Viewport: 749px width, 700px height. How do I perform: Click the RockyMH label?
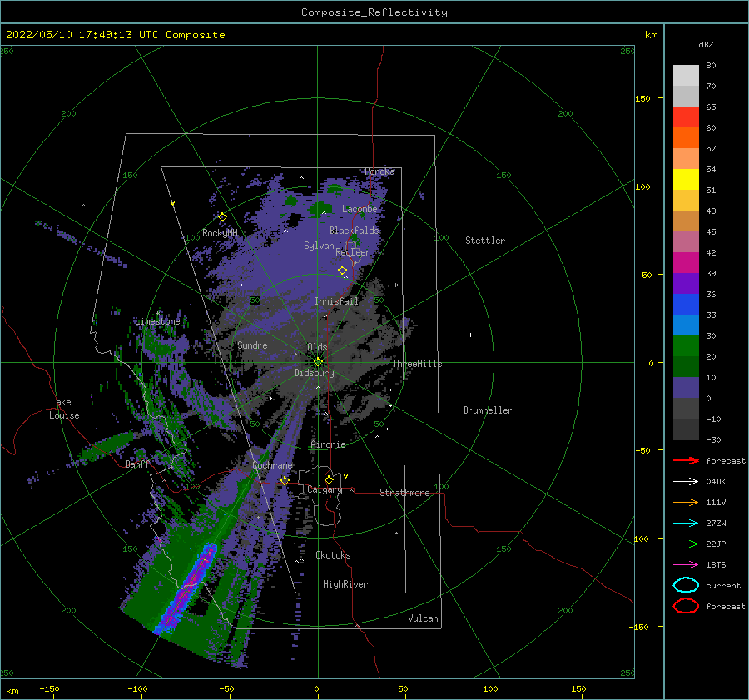coord(220,233)
